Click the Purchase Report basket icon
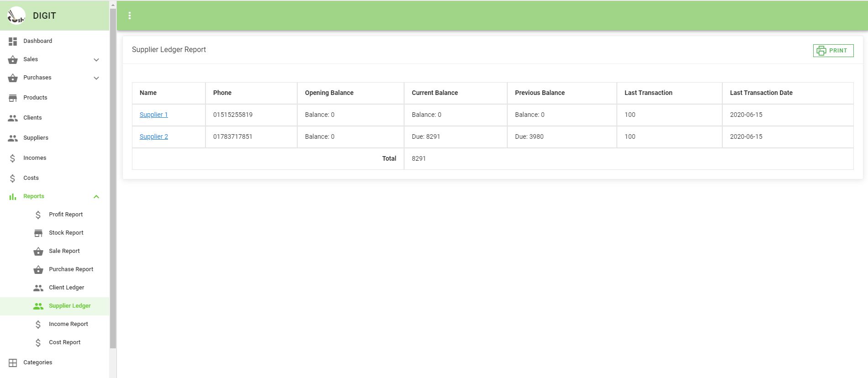 [38, 269]
